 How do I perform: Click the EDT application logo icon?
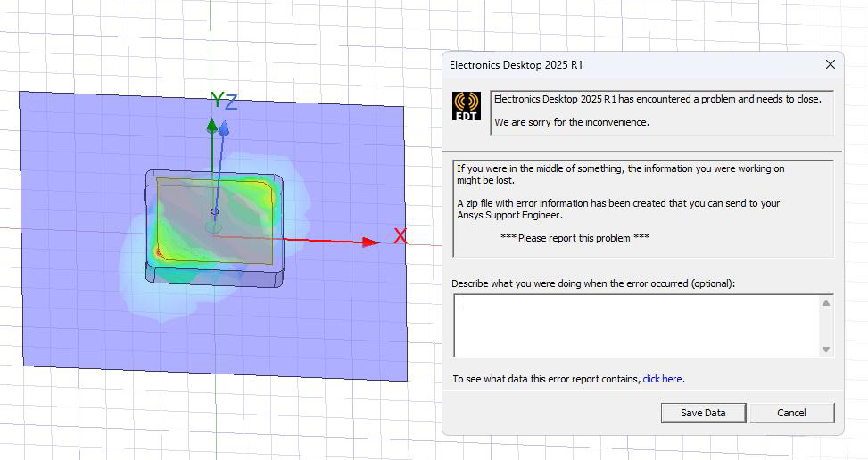467,106
